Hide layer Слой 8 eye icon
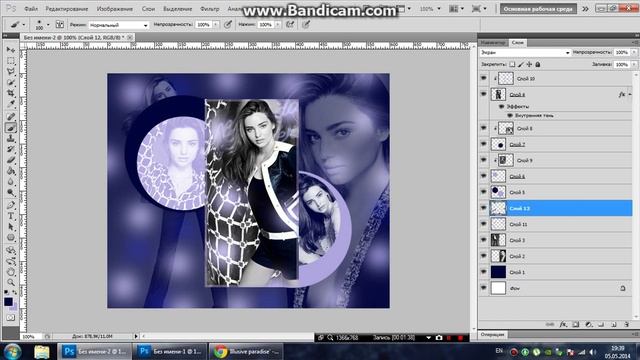Image resolution: width=640 pixels, height=360 pixels. point(484,128)
